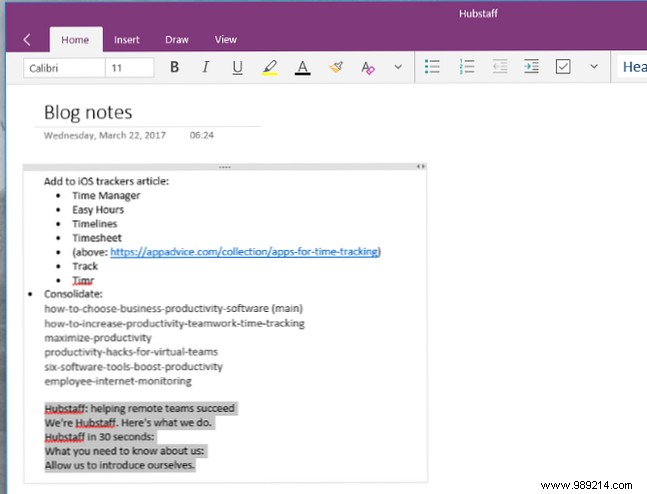Toggle bold formatting
Screen dimensions: 647x494
click(175, 67)
